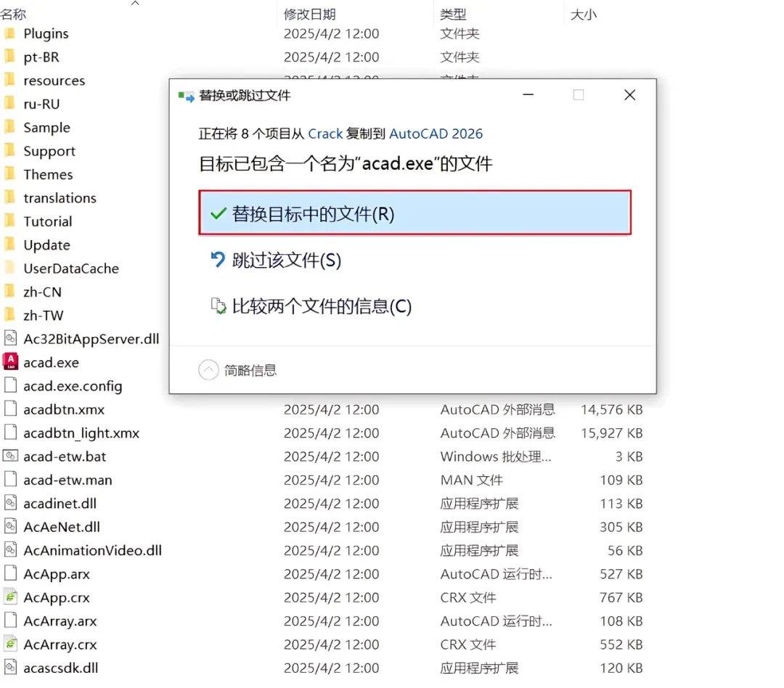Click Plugins row's 文件夹 type cell
Viewport: 784px width, 688px height.
click(460, 33)
